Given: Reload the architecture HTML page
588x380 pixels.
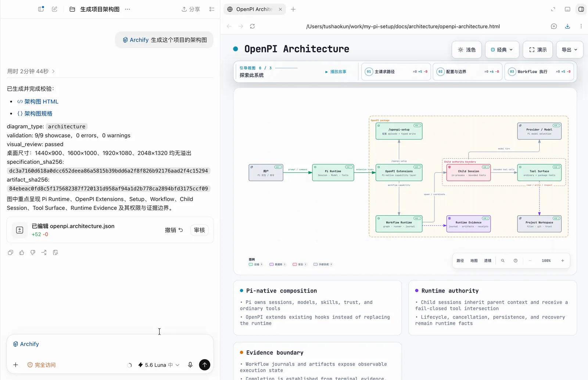Looking at the screenshot, I should (252, 26).
